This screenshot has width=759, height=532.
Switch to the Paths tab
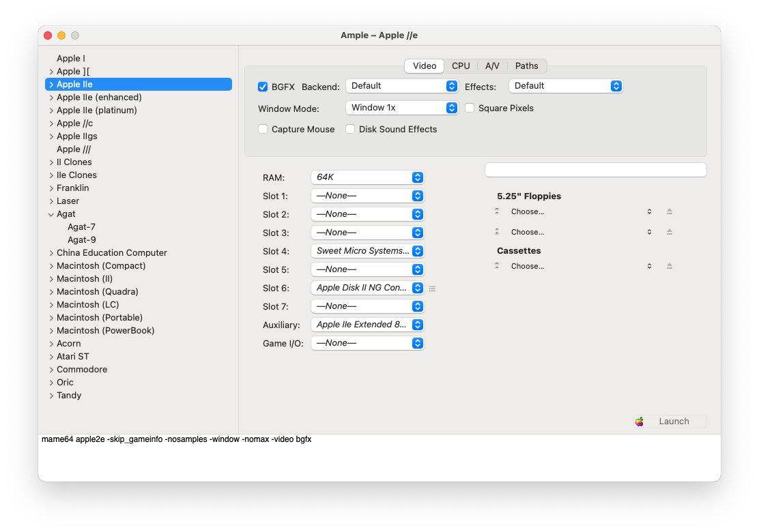[527, 65]
